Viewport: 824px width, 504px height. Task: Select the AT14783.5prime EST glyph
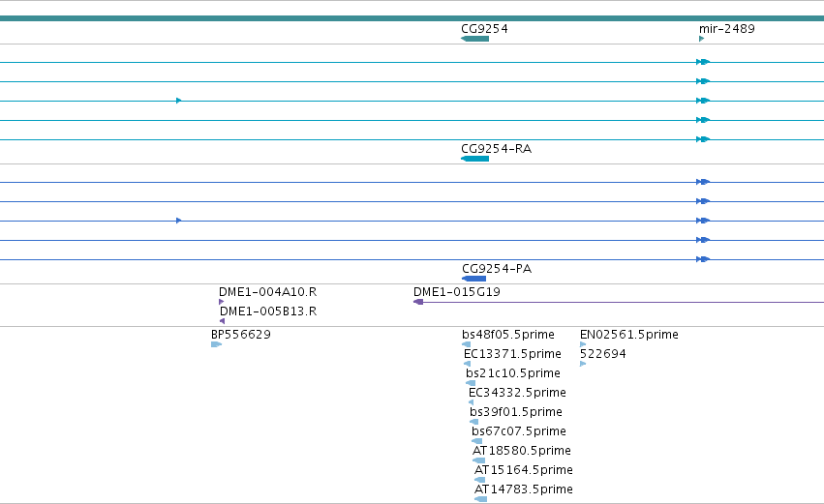click(x=481, y=499)
